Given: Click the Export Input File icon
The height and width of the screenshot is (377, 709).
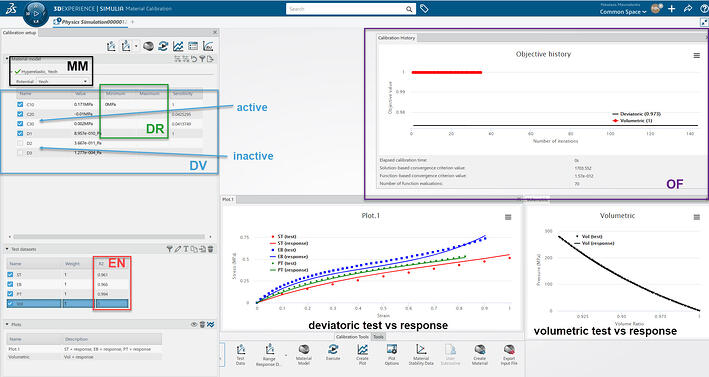Looking at the screenshot, I should pyautogui.click(x=509, y=354).
